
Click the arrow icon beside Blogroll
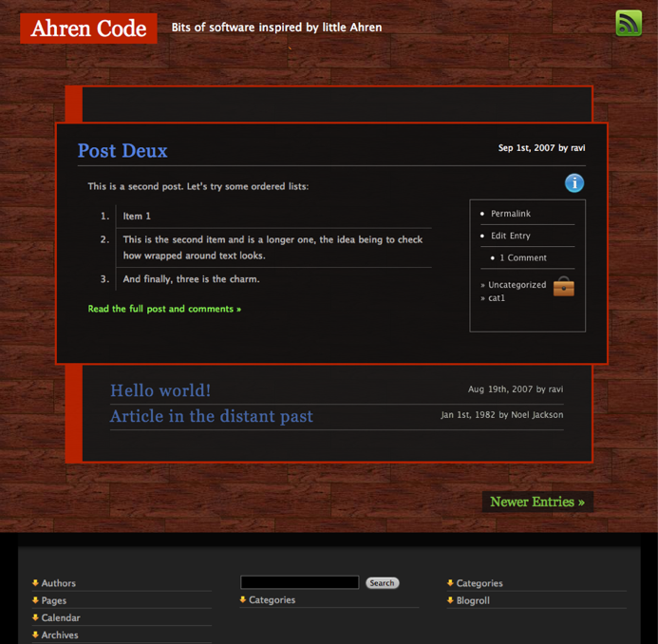(x=450, y=600)
